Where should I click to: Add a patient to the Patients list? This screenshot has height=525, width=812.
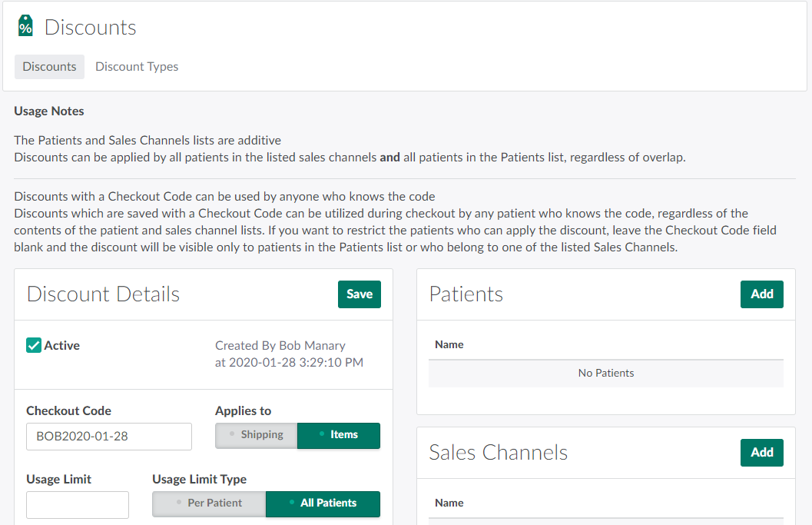click(x=761, y=294)
